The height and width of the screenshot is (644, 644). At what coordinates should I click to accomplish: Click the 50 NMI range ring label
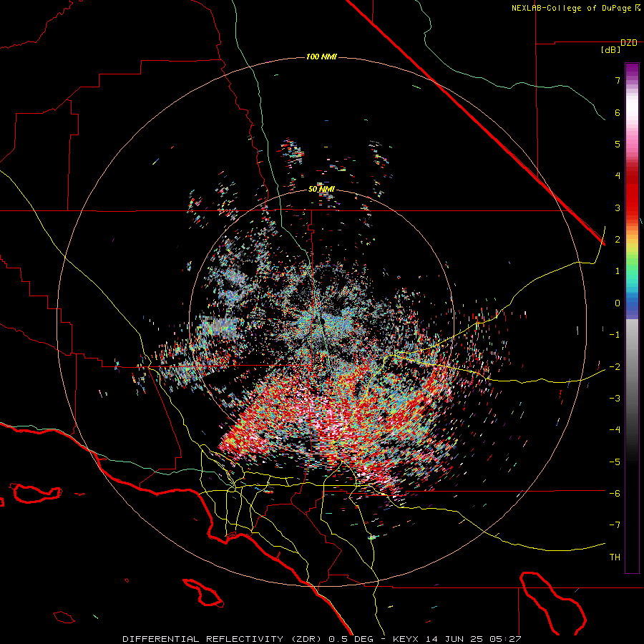click(321, 190)
